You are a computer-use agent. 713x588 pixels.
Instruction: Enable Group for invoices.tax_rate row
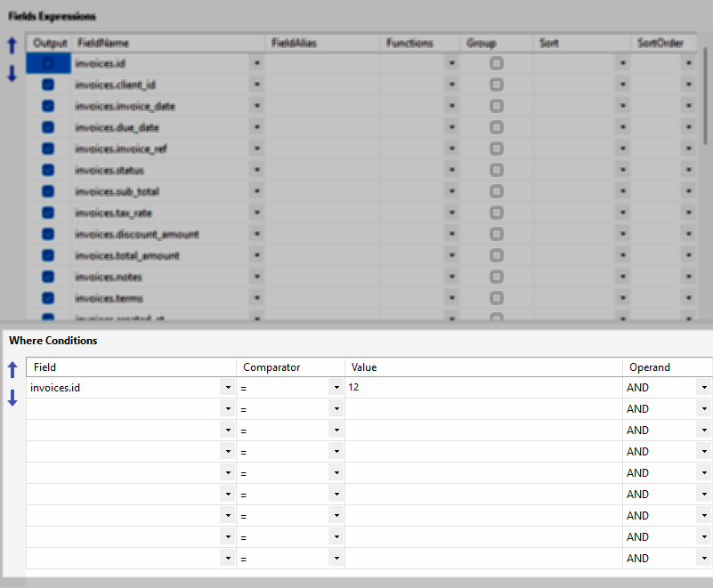(x=497, y=213)
